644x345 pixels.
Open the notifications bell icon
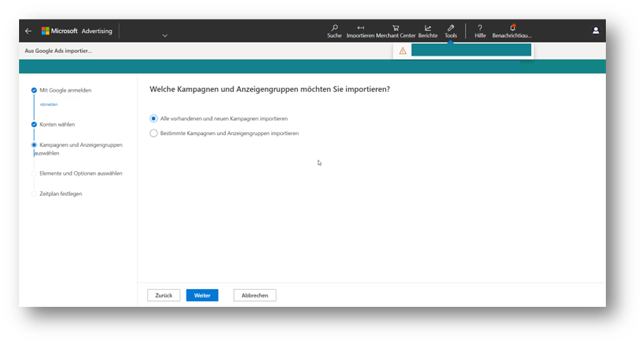(x=512, y=29)
